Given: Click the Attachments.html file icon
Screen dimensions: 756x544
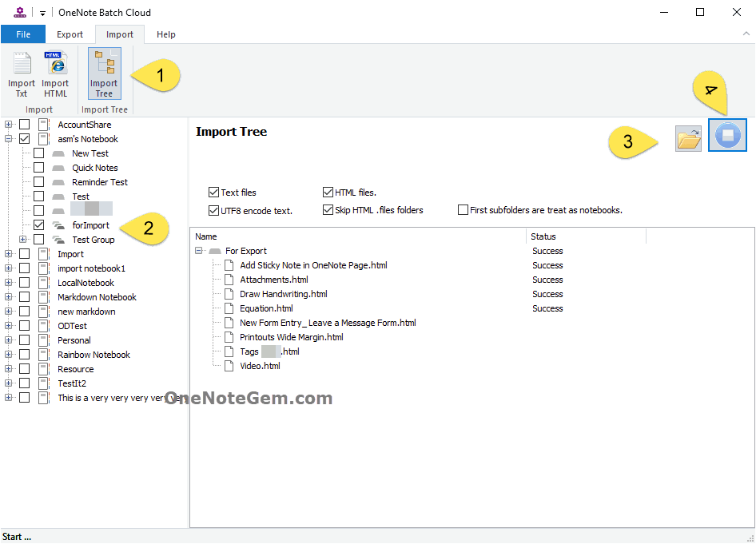Looking at the screenshot, I should (229, 280).
